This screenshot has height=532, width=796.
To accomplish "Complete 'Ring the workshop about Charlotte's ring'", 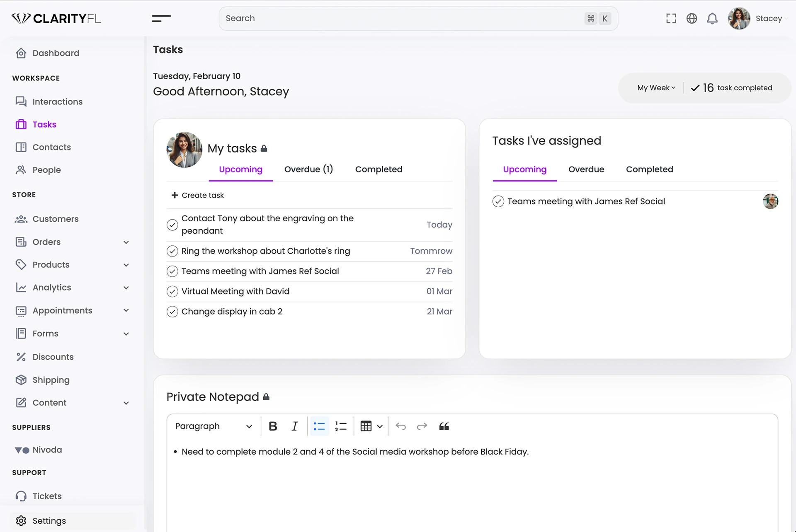I will (x=172, y=251).
